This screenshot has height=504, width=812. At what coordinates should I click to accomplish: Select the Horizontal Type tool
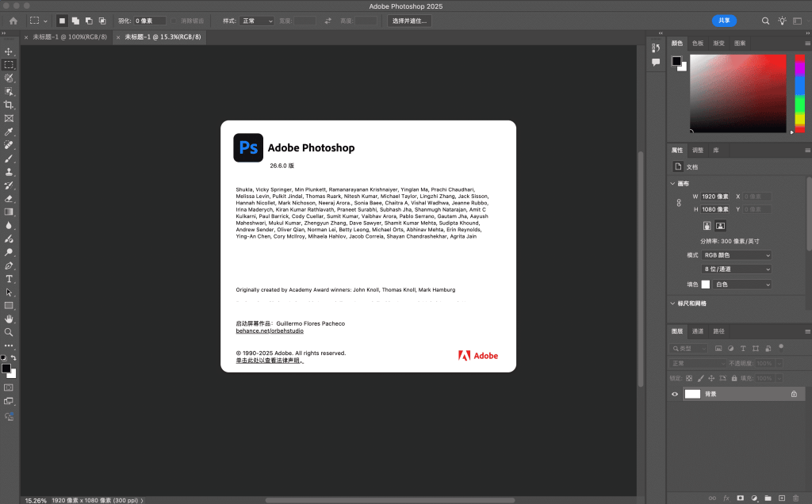[9, 279]
